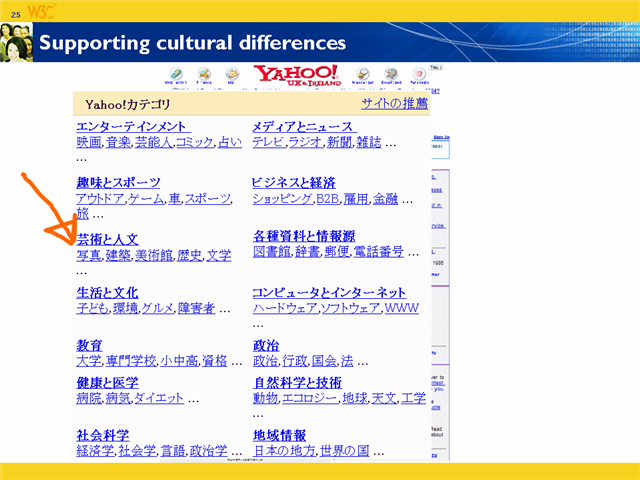This screenshot has height=480, width=640.
Task: Click the Yahoo! UK & Ireland logo
Action: click(x=295, y=77)
